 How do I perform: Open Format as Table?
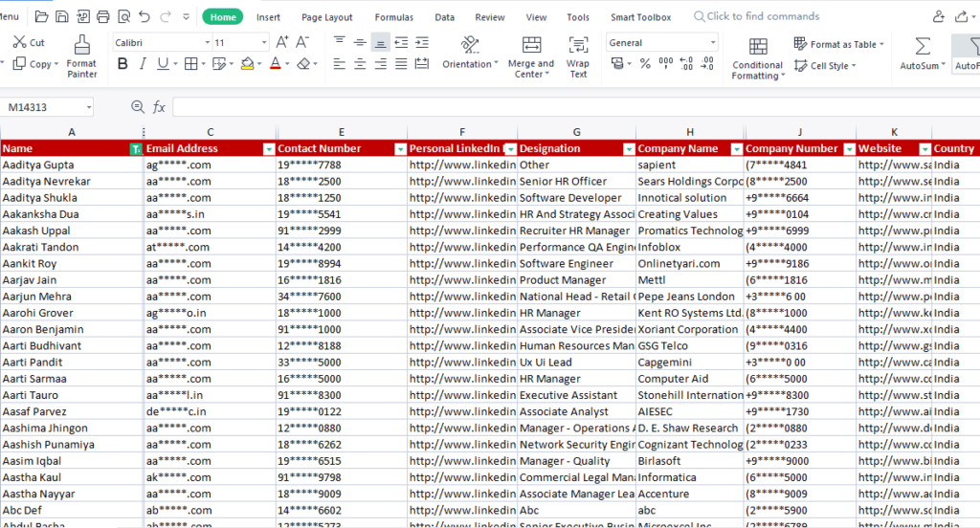pyautogui.click(x=838, y=44)
